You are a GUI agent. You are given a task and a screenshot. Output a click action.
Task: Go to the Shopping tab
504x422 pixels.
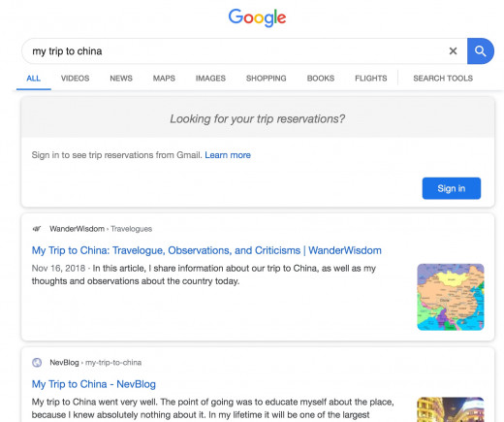tap(267, 79)
